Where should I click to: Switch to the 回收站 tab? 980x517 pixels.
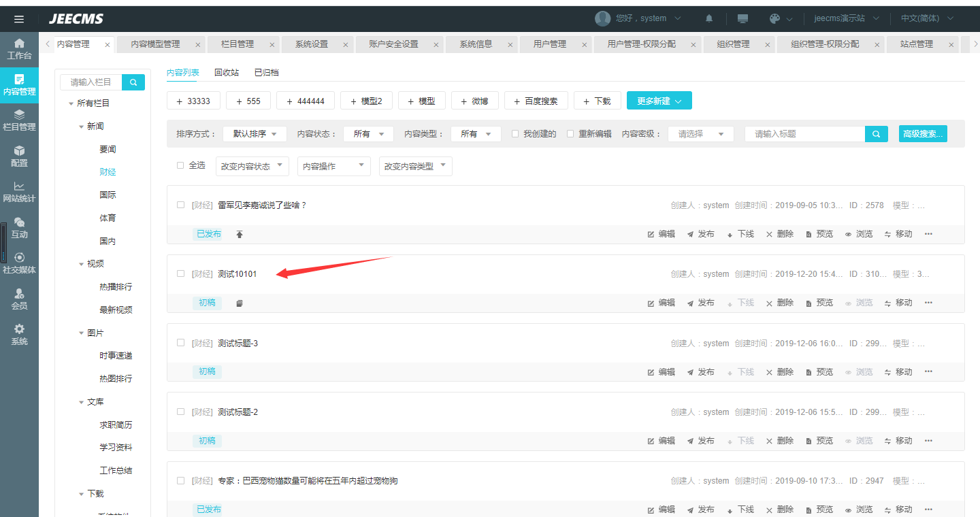click(x=226, y=72)
